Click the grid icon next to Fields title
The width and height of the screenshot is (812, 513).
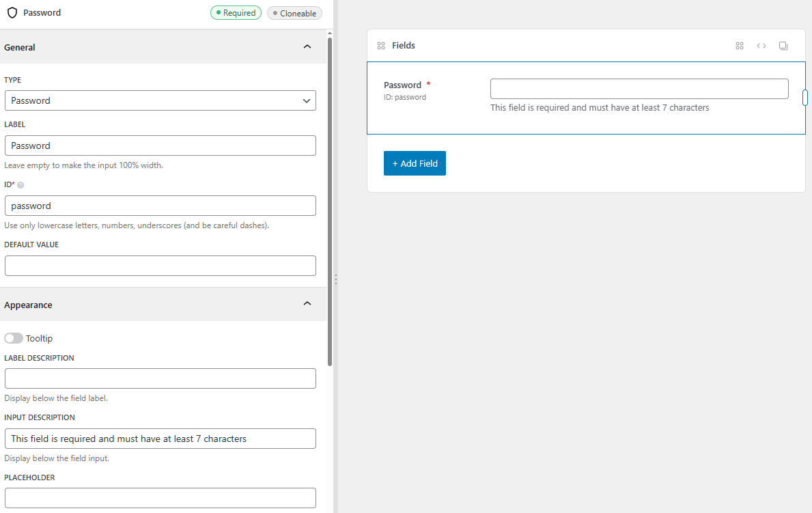(381, 45)
